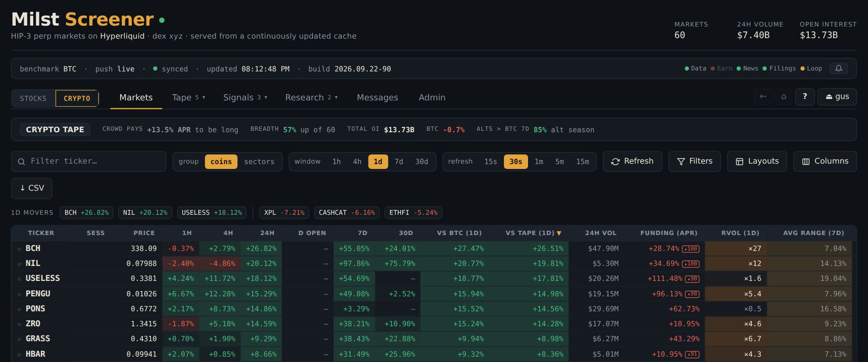
Task: Open the Admin tab
Action: (432, 97)
